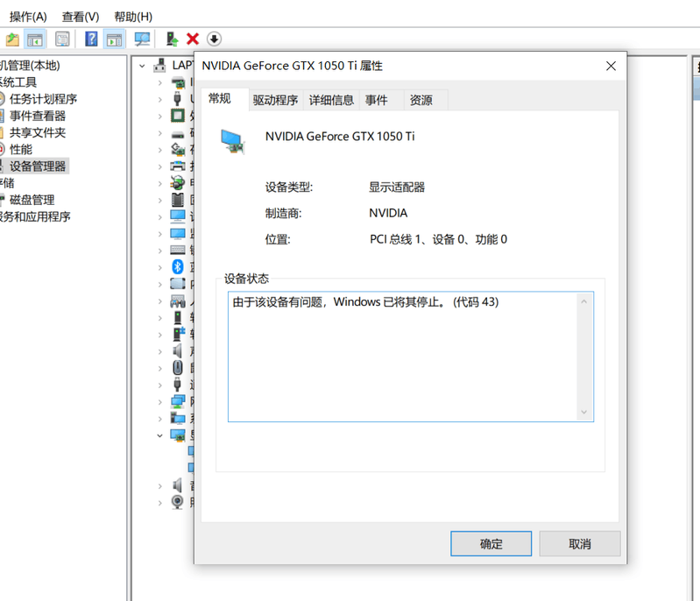The image size is (700, 601).
Task: Select the mouse device category icon
Action: [178, 368]
